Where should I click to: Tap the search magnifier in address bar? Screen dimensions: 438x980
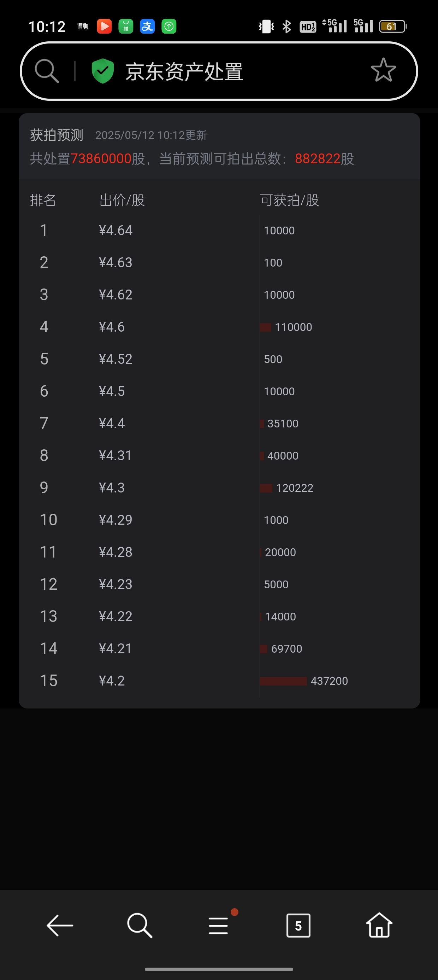pos(47,71)
